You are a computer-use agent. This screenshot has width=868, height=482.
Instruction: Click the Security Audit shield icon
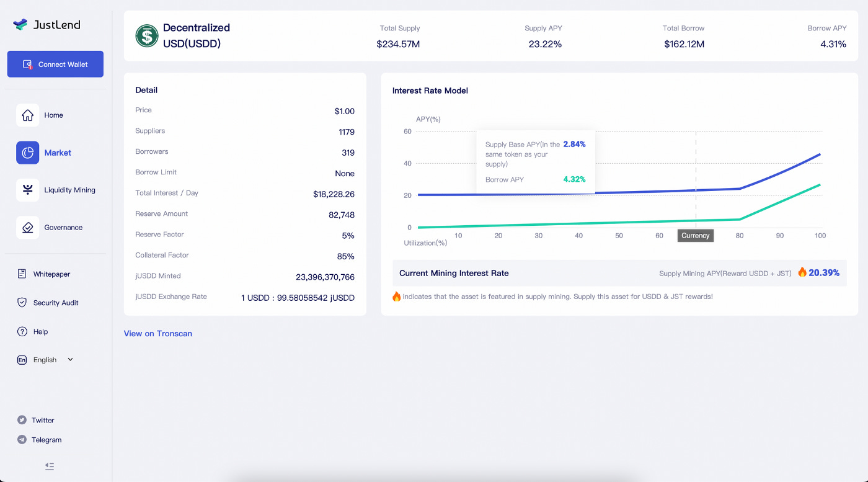[x=22, y=303]
